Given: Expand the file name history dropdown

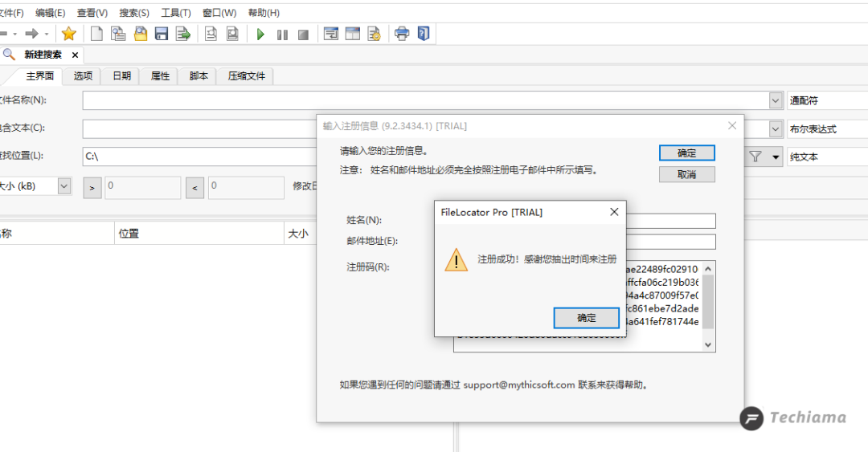Looking at the screenshot, I should (x=775, y=100).
